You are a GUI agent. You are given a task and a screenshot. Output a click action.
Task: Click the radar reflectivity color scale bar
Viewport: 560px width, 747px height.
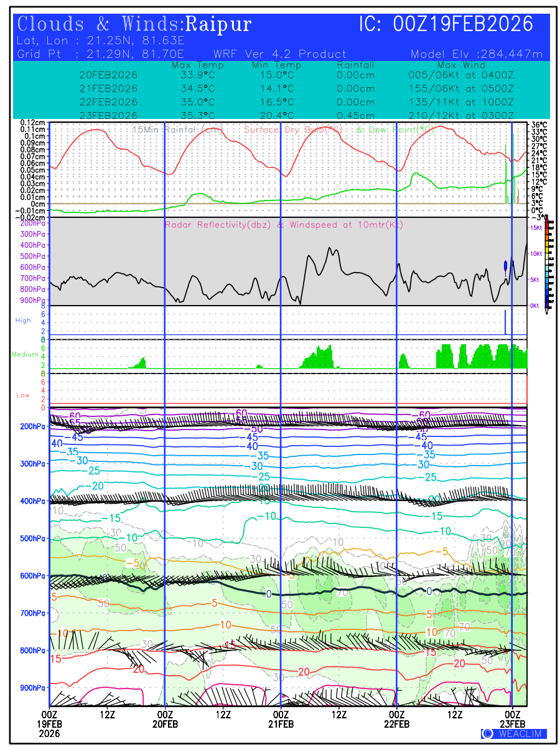tap(547, 263)
